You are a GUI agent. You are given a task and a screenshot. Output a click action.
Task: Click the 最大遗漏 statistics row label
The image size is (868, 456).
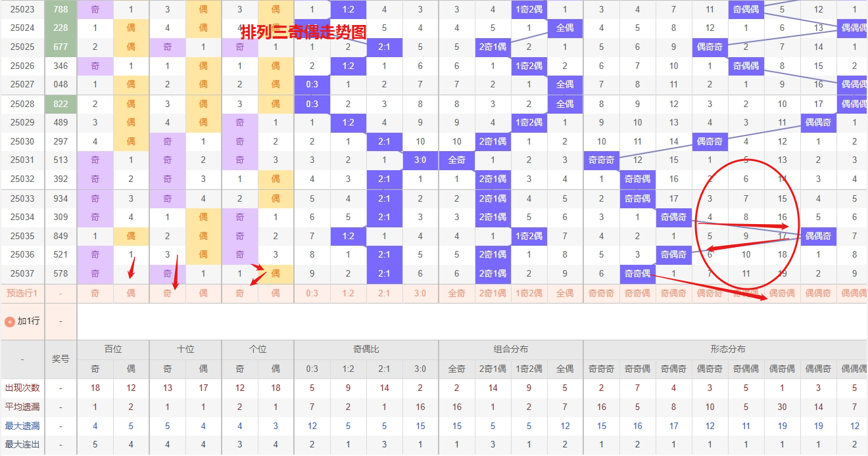point(22,426)
